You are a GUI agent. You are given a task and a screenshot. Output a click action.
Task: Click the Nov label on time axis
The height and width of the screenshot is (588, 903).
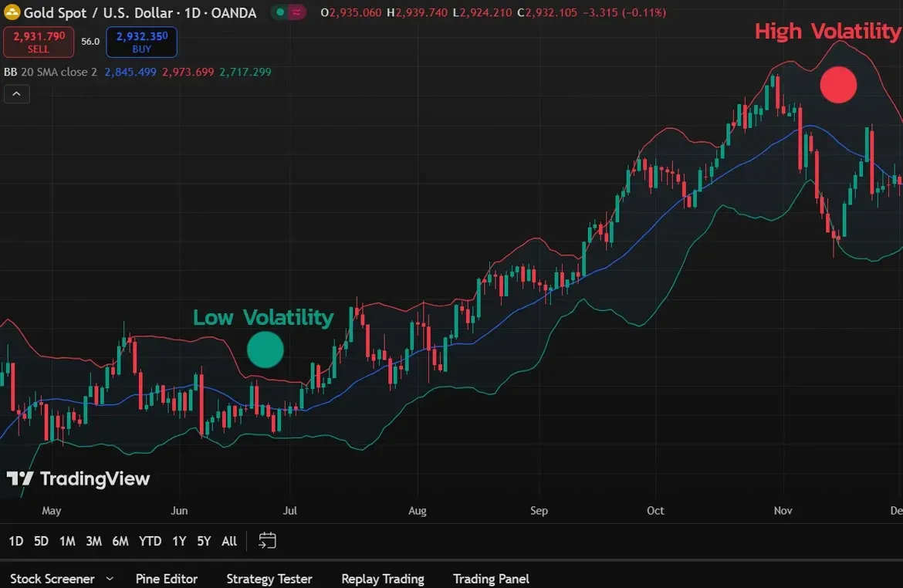coord(783,510)
